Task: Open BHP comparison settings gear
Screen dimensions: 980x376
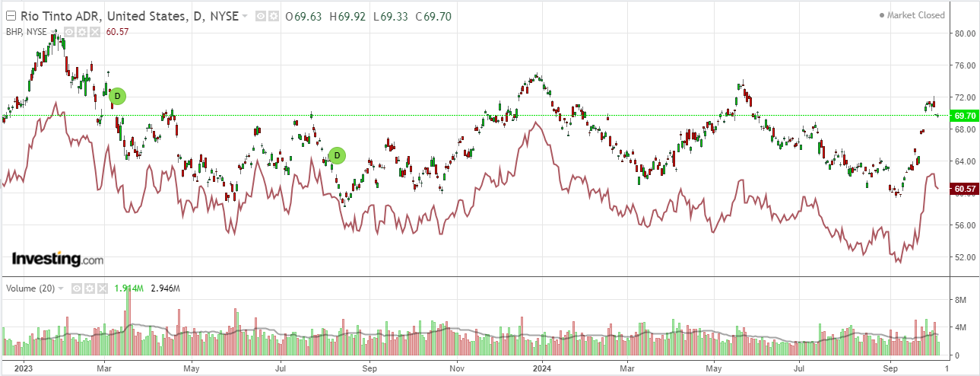Action: coord(81,32)
